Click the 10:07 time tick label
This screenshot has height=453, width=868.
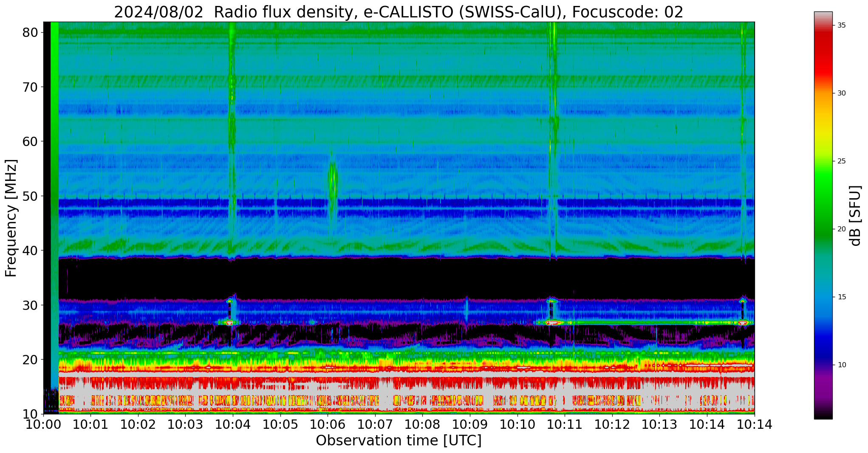(375, 424)
